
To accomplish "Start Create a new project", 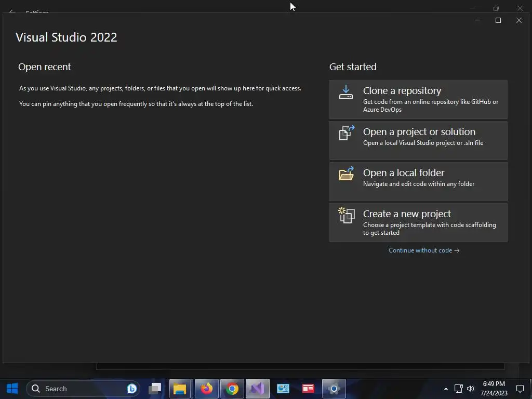I will 418,222.
